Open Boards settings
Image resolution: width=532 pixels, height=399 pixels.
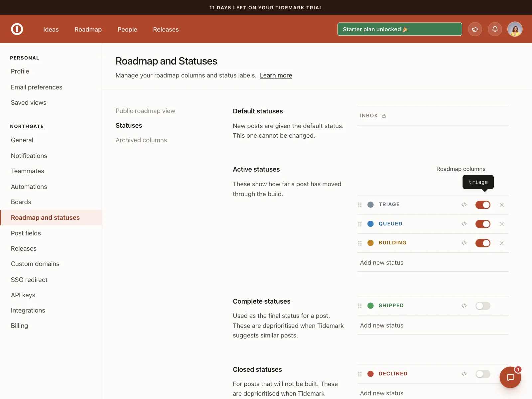[21, 202]
